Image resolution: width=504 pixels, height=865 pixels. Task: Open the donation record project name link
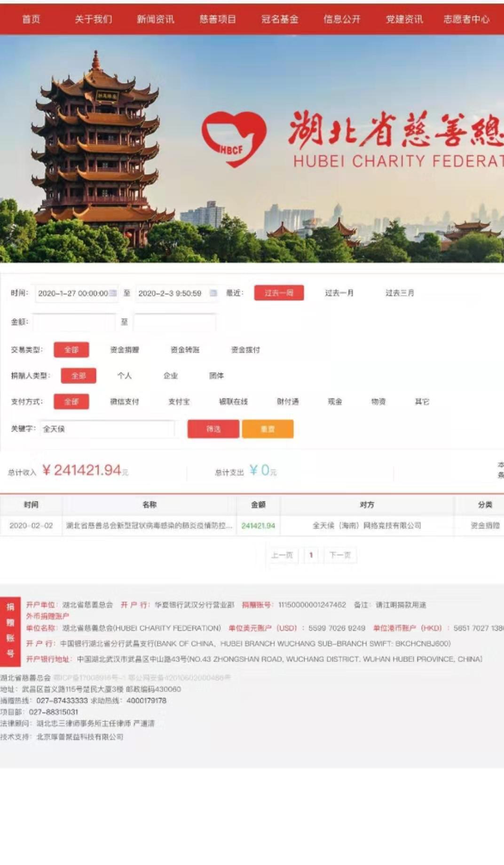point(149,526)
